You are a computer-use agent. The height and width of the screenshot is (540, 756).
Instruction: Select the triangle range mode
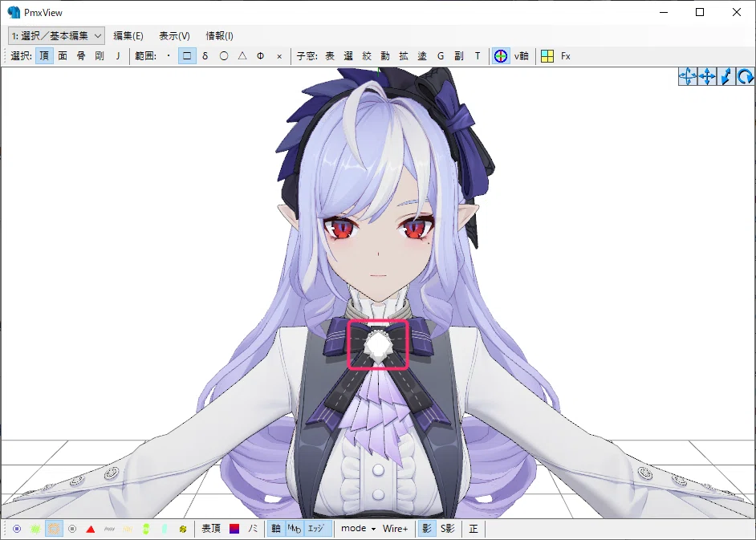[x=242, y=56]
